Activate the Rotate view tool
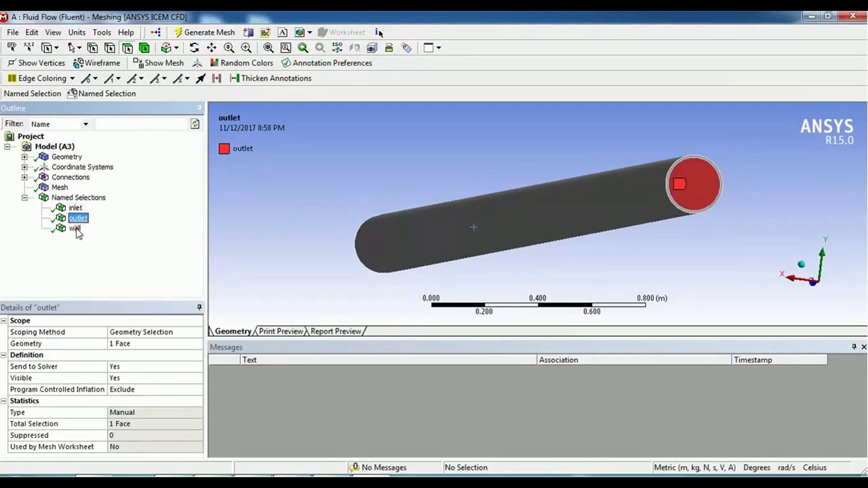This screenshot has height=488, width=868. coord(194,47)
